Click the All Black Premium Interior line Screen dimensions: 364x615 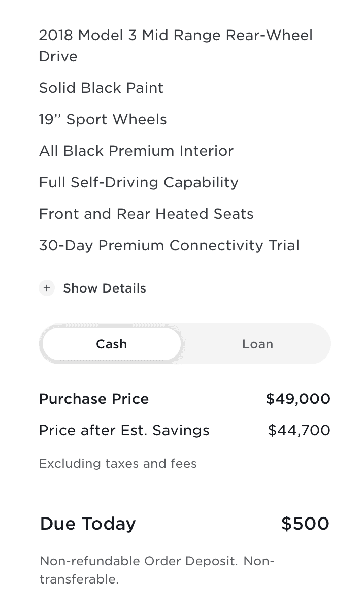(136, 151)
